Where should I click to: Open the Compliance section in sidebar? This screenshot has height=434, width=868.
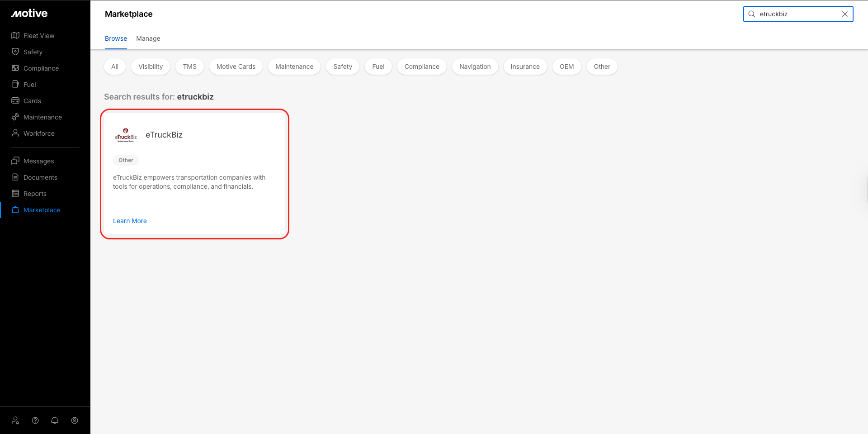click(x=41, y=68)
